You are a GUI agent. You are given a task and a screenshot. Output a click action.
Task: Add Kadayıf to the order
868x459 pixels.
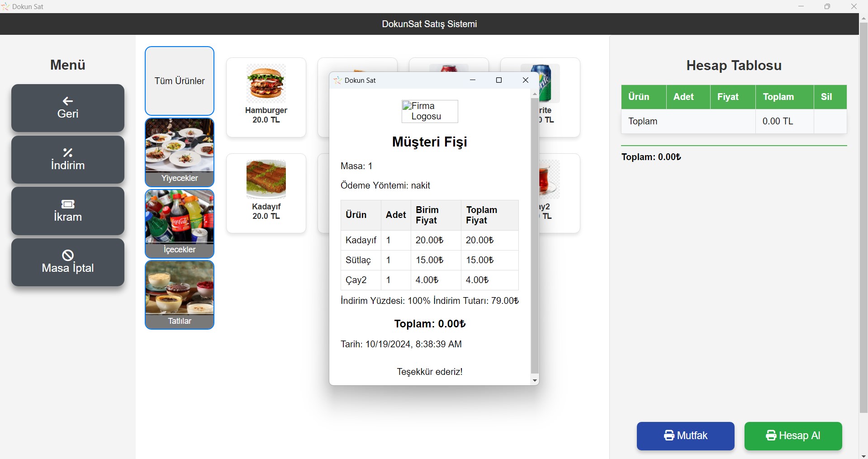[x=266, y=193]
